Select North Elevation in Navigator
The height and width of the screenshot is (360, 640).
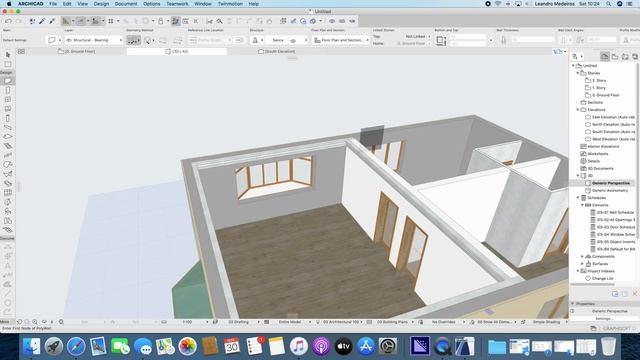[x=613, y=124]
